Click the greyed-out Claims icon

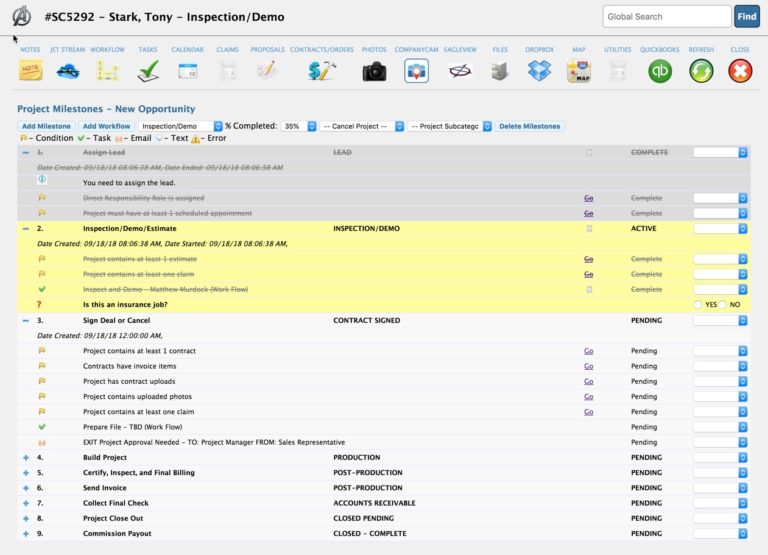click(227, 71)
